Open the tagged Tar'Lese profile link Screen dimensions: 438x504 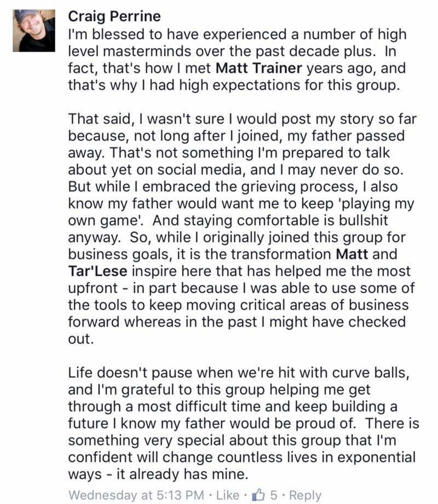click(98, 271)
